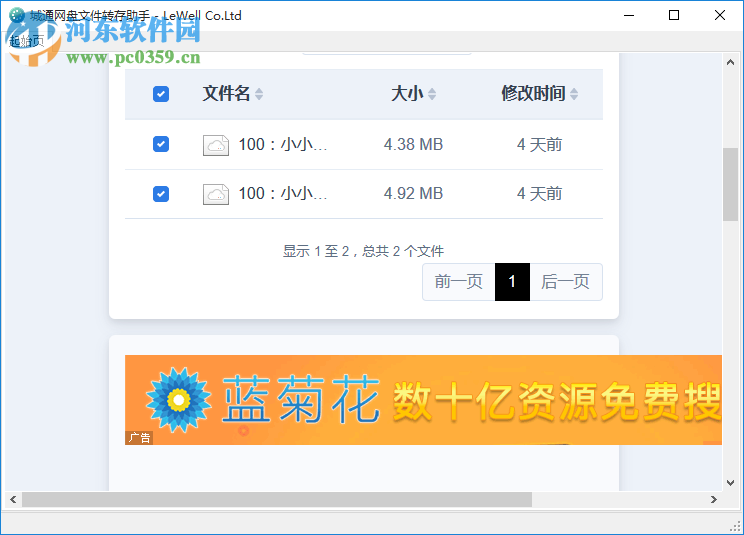Click the cloud file icon of 4.38 MB row
This screenshot has width=744, height=535.
(x=216, y=145)
